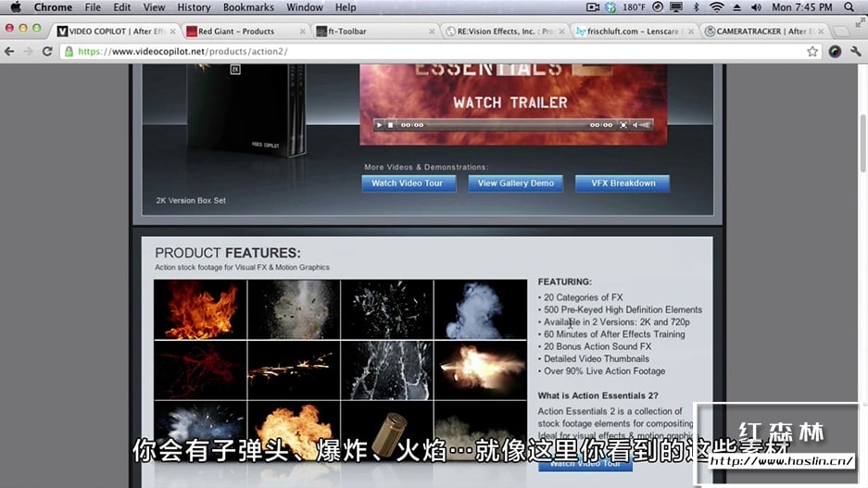Click the bullet shell casing thumbnail

pos(387,431)
